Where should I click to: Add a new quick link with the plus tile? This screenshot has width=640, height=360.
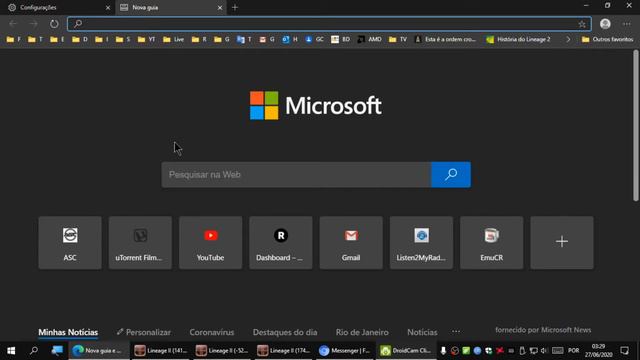(x=562, y=242)
